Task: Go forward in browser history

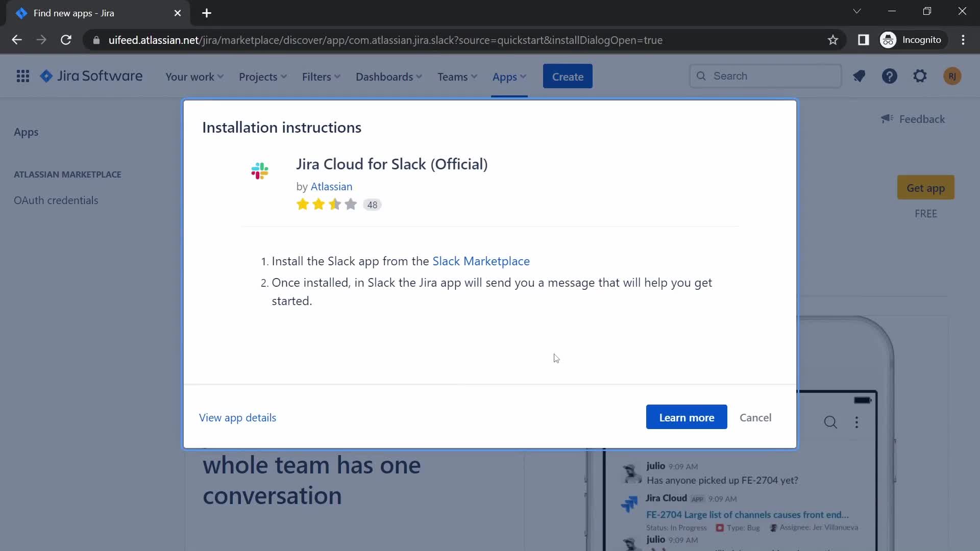Action: coord(41,40)
